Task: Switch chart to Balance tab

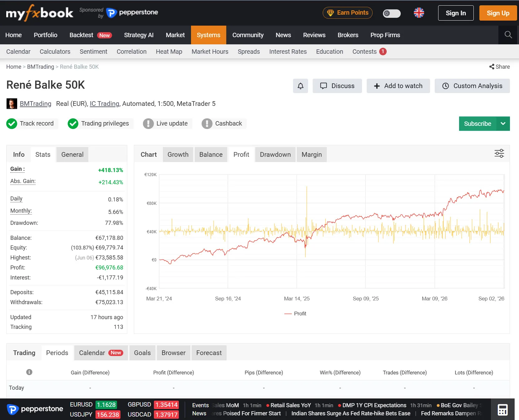Action: click(x=211, y=155)
